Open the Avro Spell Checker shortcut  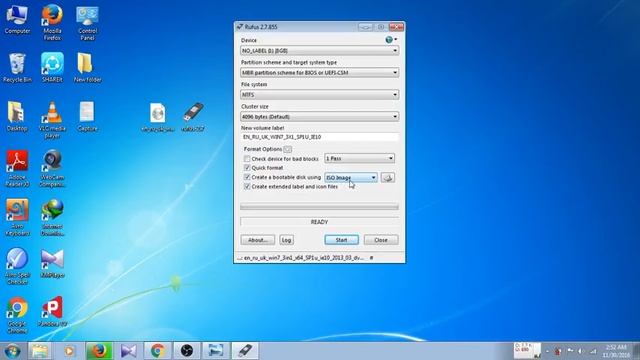click(x=17, y=266)
